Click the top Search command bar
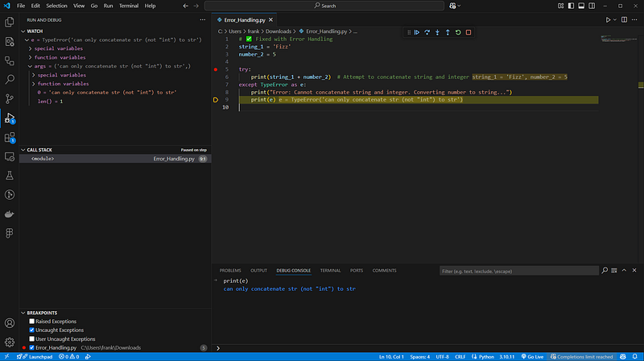This screenshot has width=644, height=361. point(324,6)
